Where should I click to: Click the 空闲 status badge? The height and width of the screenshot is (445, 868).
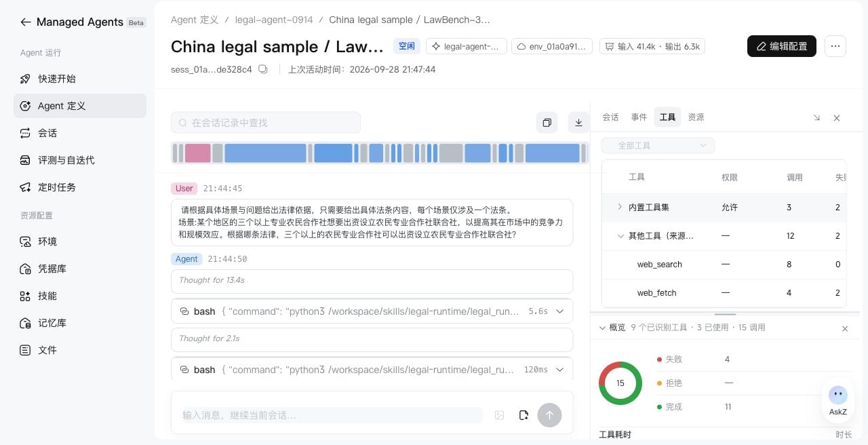coord(407,46)
